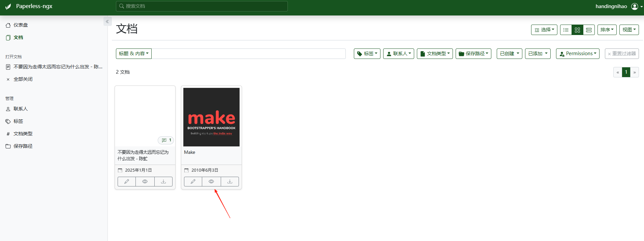644x241 pixels.
Task: Download the 2025年1月1日 document
Action: (163, 181)
